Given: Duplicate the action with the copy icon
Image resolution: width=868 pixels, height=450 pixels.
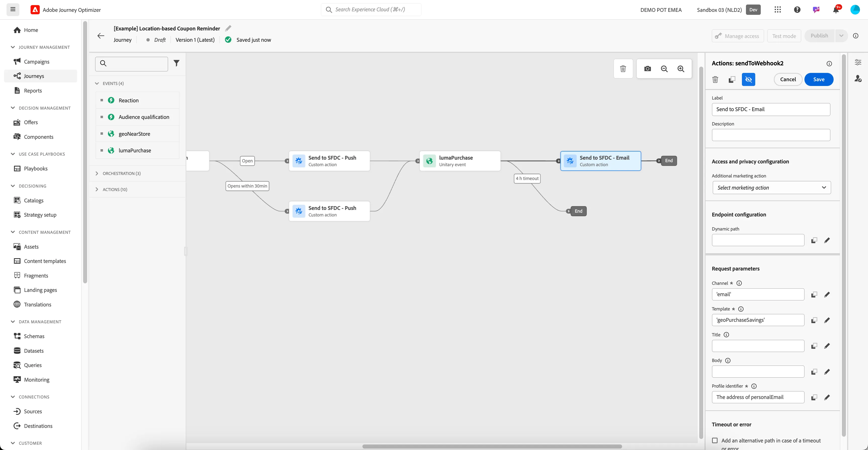Looking at the screenshot, I should click(732, 79).
